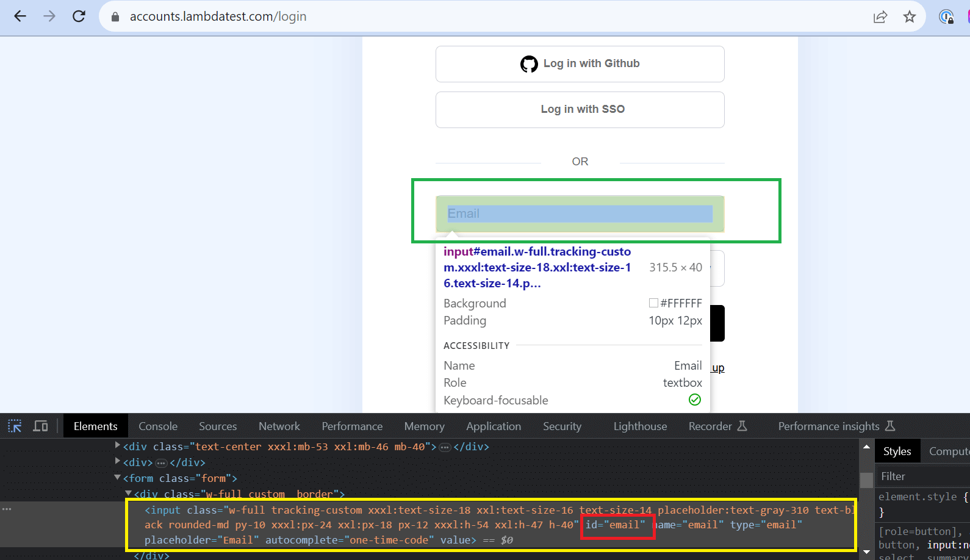Click the browser forward arrow
Viewport: 970px width, 560px height.
(x=49, y=16)
